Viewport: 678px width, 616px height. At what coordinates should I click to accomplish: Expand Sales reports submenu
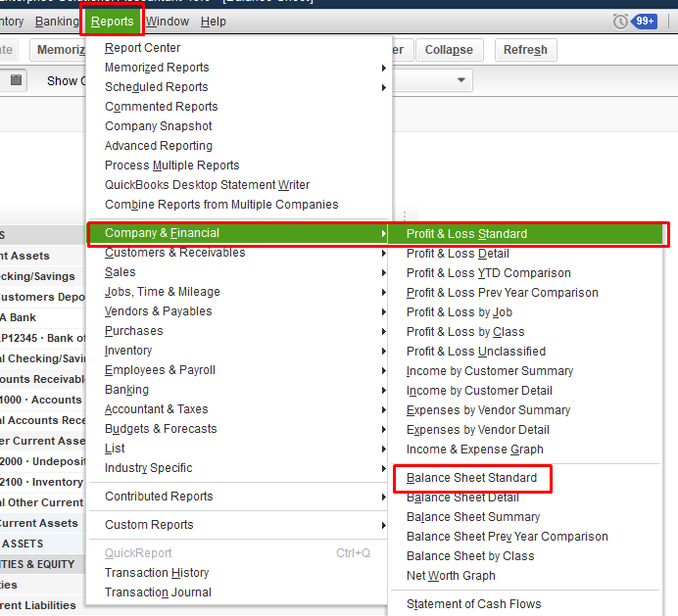[x=239, y=272]
